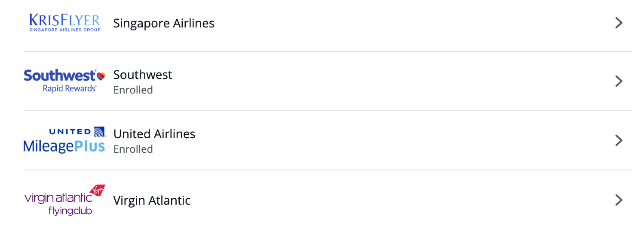Click the Rapid Rewards text in Southwest logo

[x=69, y=88]
